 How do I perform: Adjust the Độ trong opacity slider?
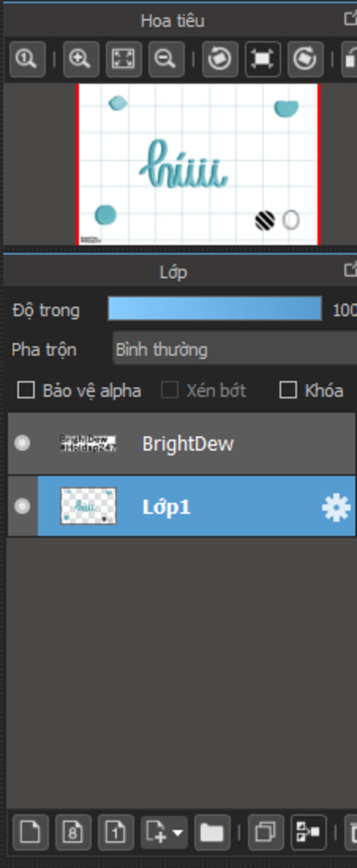pyautogui.click(x=215, y=308)
